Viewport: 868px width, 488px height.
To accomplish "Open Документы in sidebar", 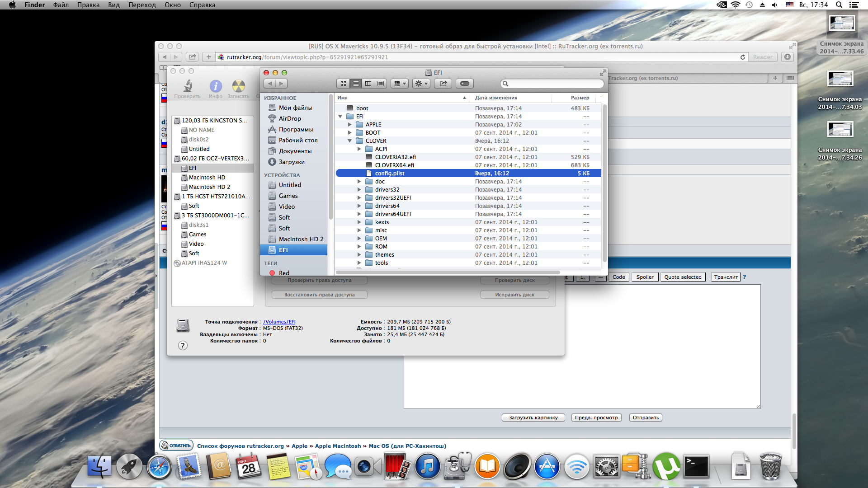I will coord(294,151).
